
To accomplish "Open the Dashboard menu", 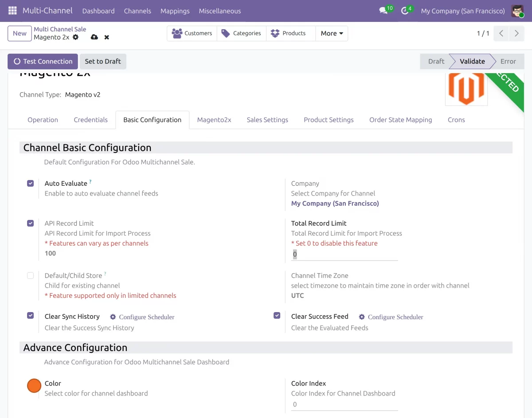I will [x=98, y=11].
